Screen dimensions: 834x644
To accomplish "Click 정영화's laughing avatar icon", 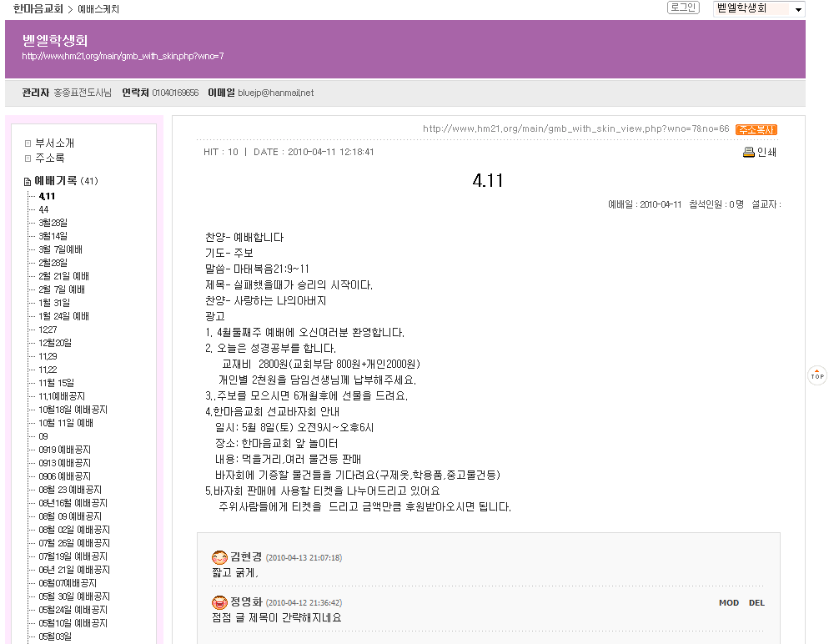I will point(220,602).
